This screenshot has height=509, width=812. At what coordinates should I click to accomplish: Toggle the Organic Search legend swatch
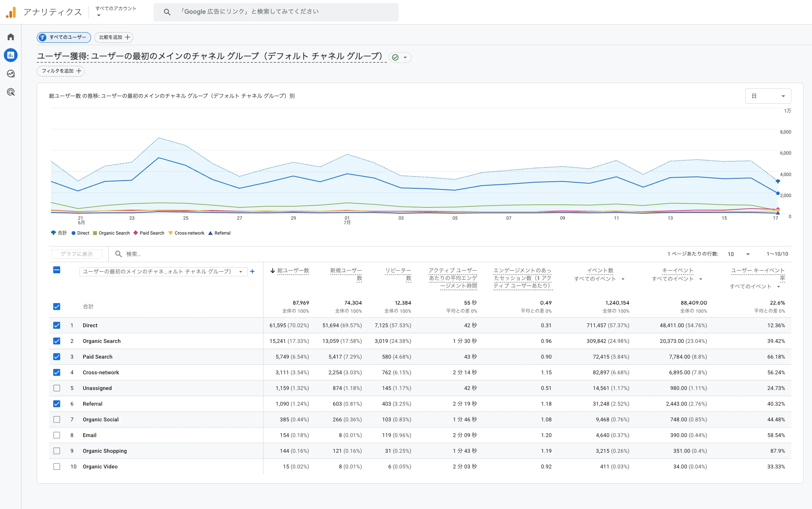click(95, 233)
